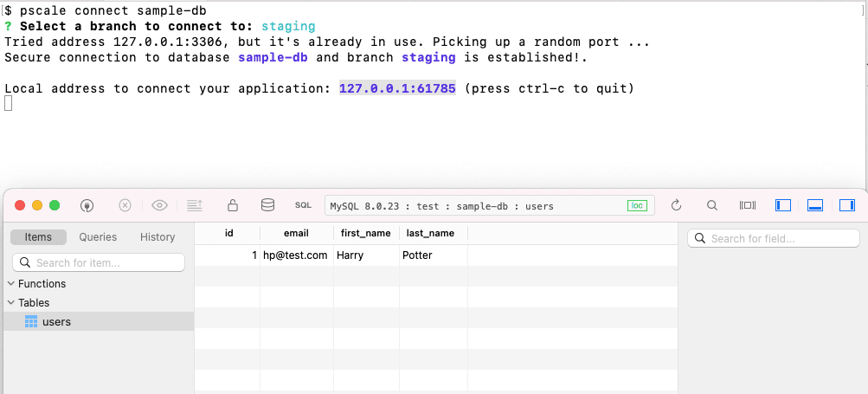Click the connection plug icon in toolbar
Screen dimensions: 868x394
[x=87, y=205]
